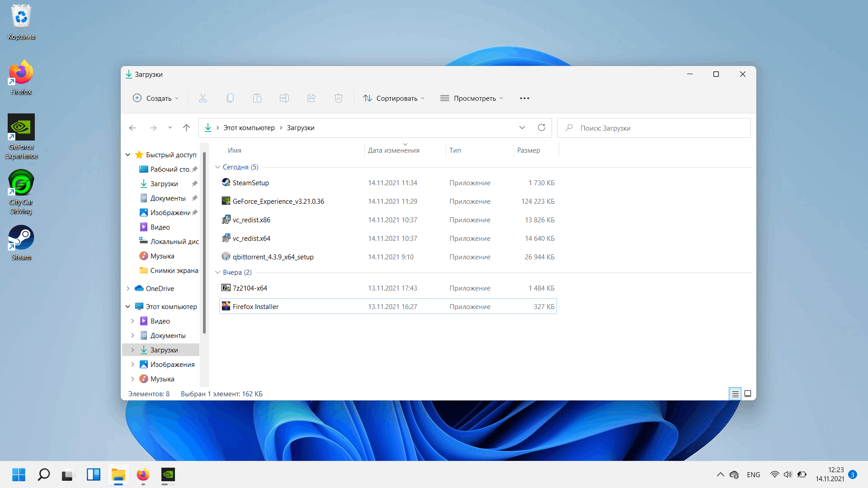Viewport: 868px width, 488px height.
Task: Switch to details list view toggle
Action: [x=735, y=394]
